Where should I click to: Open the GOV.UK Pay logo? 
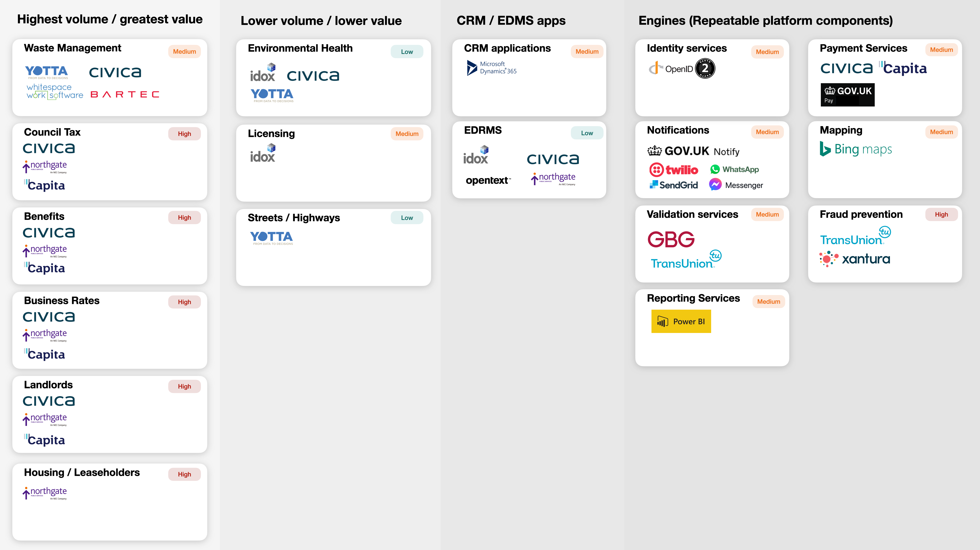pos(847,94)
